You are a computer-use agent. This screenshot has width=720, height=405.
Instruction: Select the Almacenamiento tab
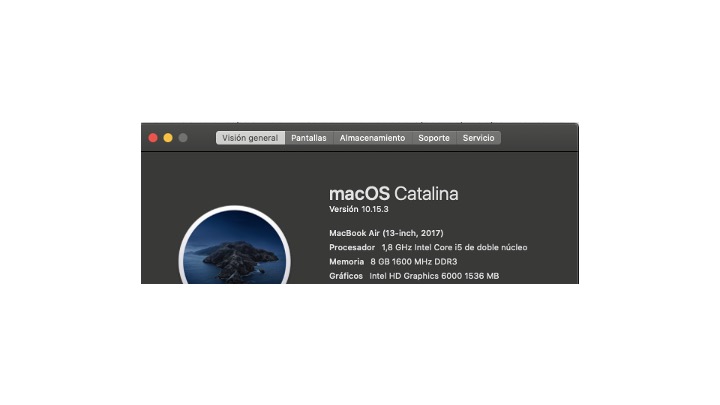coord(372,138)
